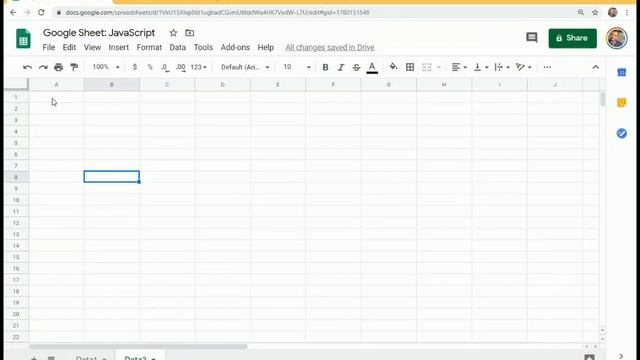Click the green Share button
This screenshot has height=360, width=640.
[572, 38]
